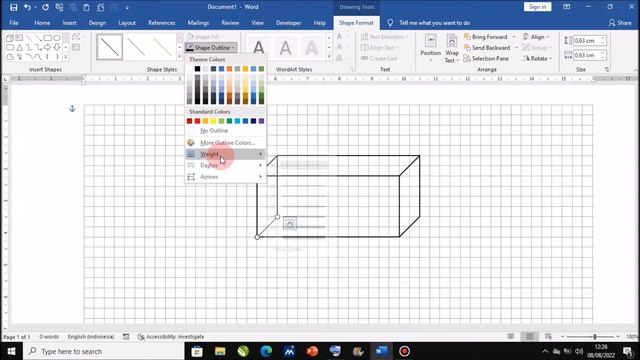The height and width of the screenshot is (360, 640).
Task: Click the Sign in button
Action: tap(538, 7)
